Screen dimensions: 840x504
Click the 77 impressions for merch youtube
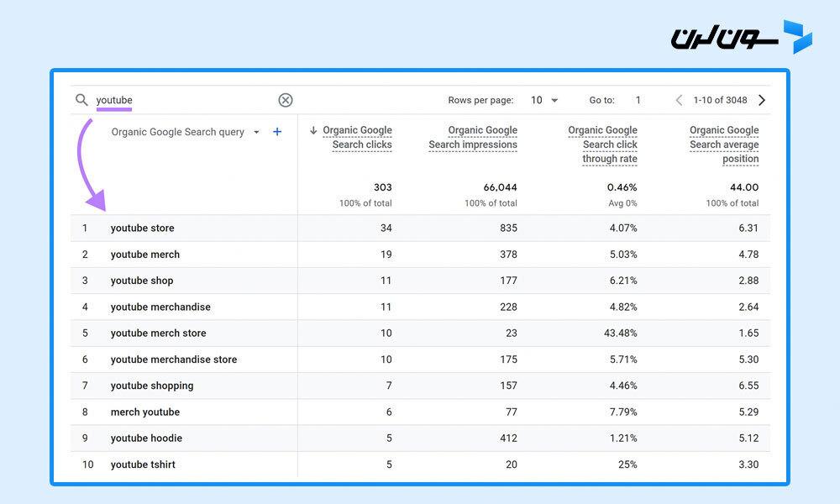[512, 412]
